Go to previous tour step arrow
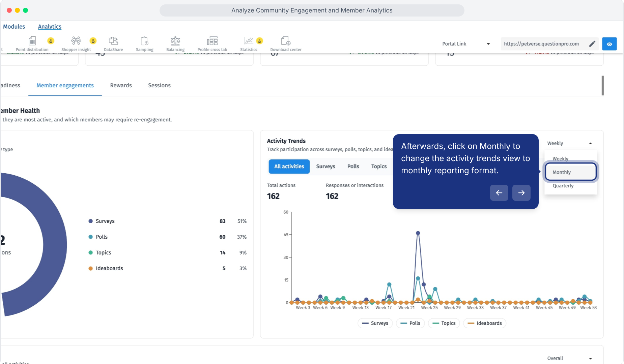 (x=499, y=193)
